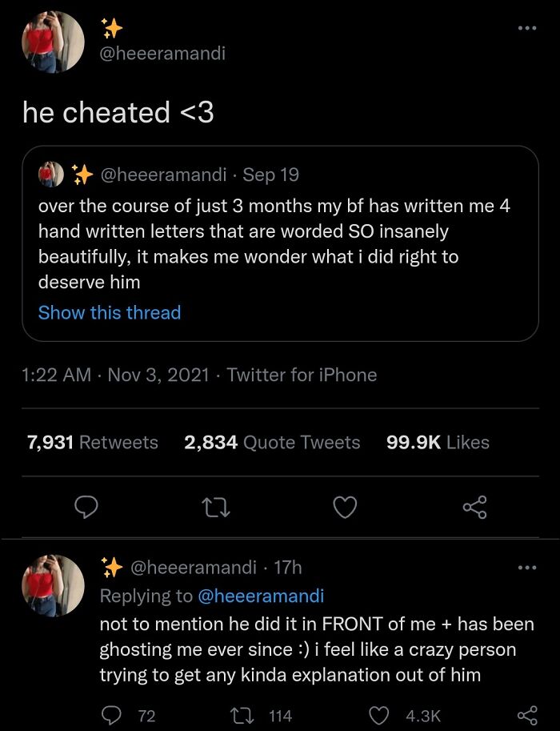Viewport: 560px width, 731px height.
Task: Click the top @heeeramandi handle
Action: pos(162,53)
